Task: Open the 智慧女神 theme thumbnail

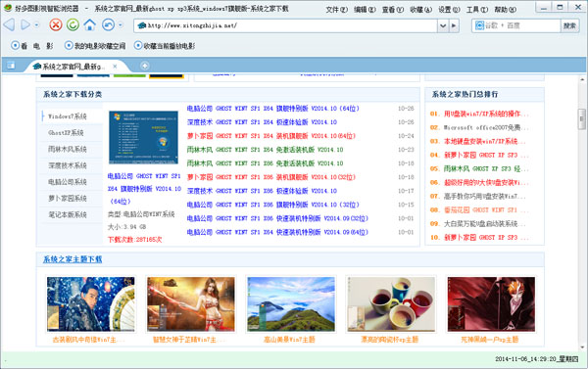Action: click(x=191, y=304)
